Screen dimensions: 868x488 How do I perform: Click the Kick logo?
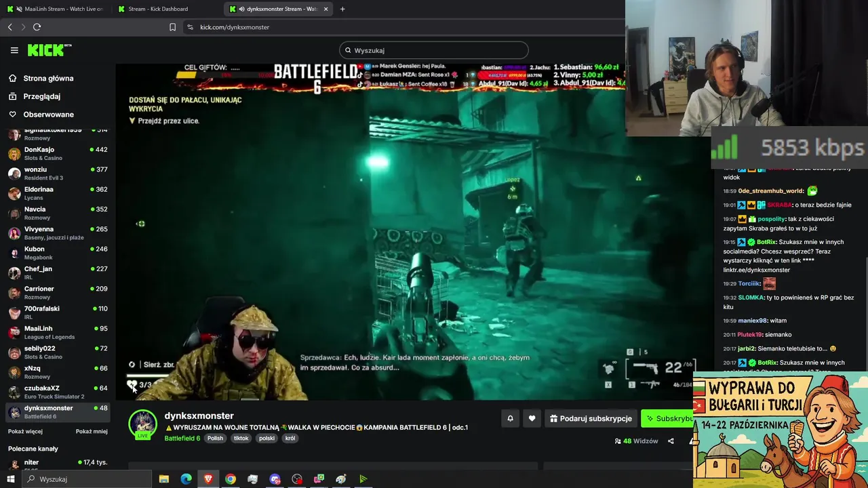(x=50, y=50)
